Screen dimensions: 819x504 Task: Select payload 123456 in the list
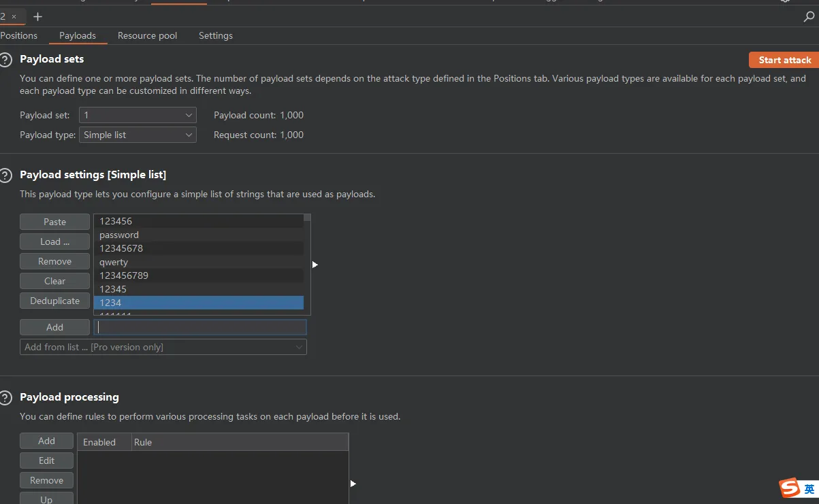pyautogui.click(x=198, y=221)
